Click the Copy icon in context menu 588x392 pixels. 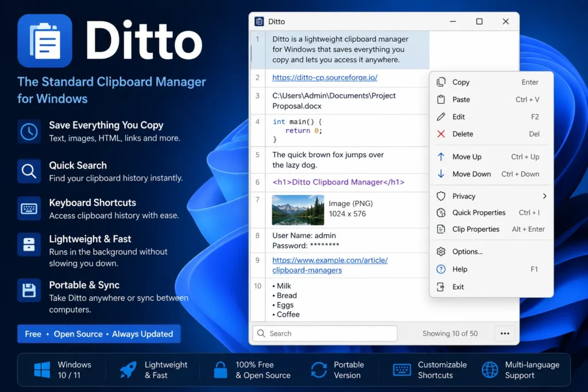[441, 82]
